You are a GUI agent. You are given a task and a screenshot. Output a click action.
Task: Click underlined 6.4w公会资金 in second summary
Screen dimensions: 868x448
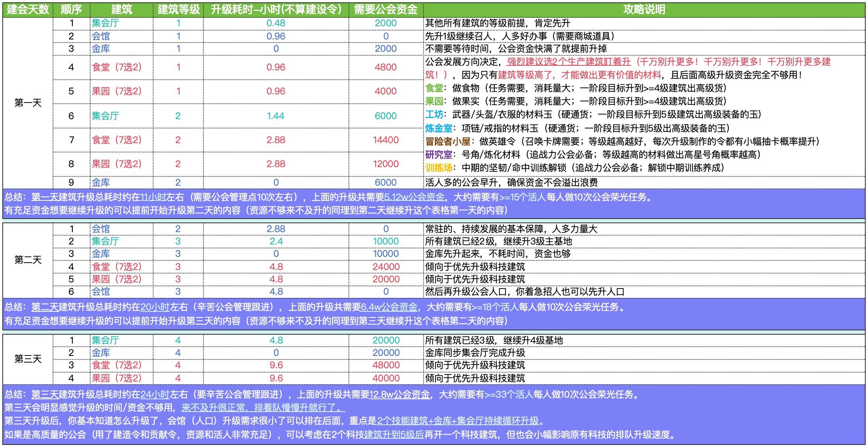click(389, 307)
